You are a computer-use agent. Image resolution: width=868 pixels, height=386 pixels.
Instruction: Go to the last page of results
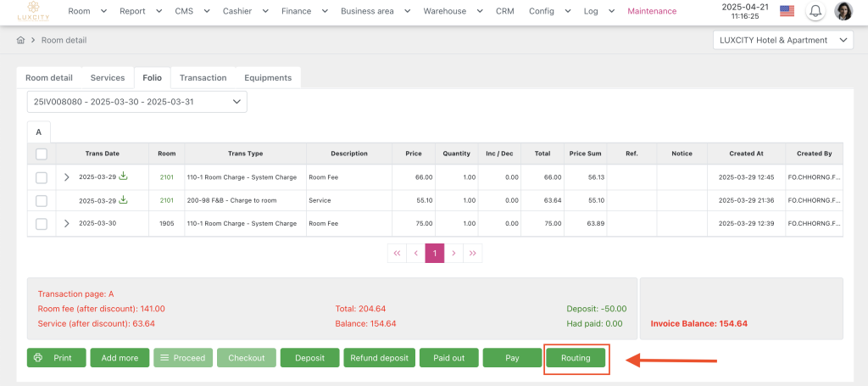472,253
